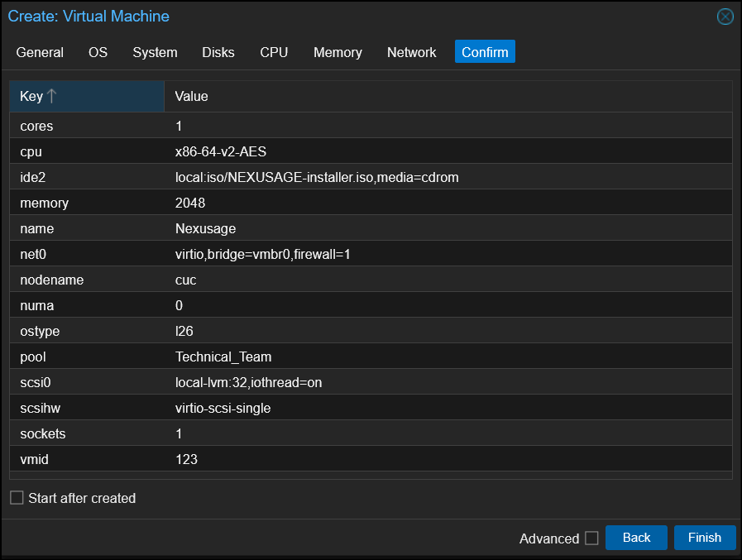Viewport: 742px width, 560px height.
Task: Select the Confirm tab
Action: [485, 52]
